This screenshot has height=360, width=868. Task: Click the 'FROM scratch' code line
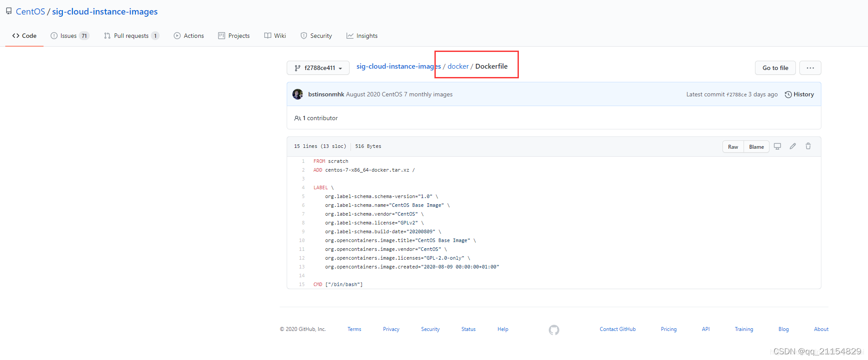click(x=331, y=161)
